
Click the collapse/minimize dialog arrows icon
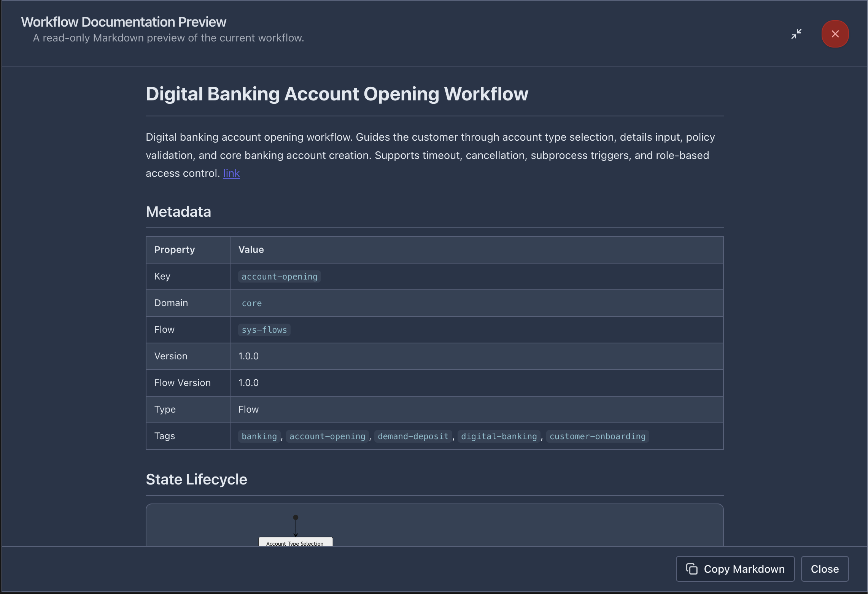point(796,34)
